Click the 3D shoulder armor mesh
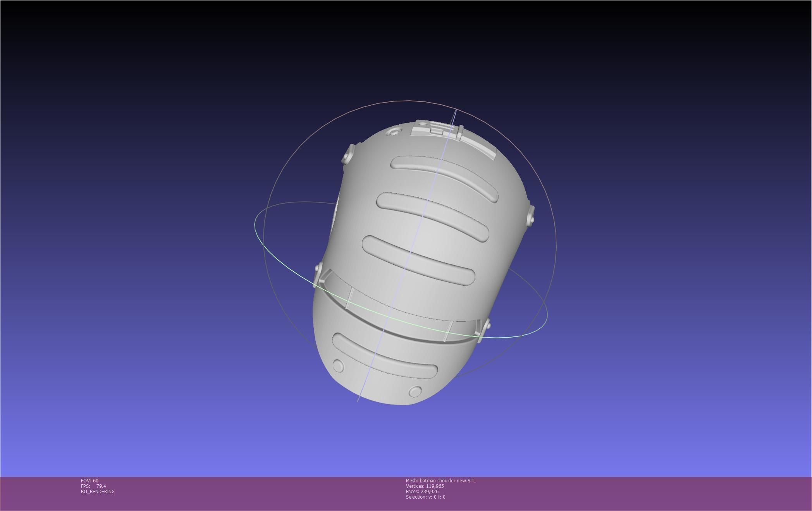The height and width of the screenshot is (511, 812). pyautogui.click(x=423, y=262)
